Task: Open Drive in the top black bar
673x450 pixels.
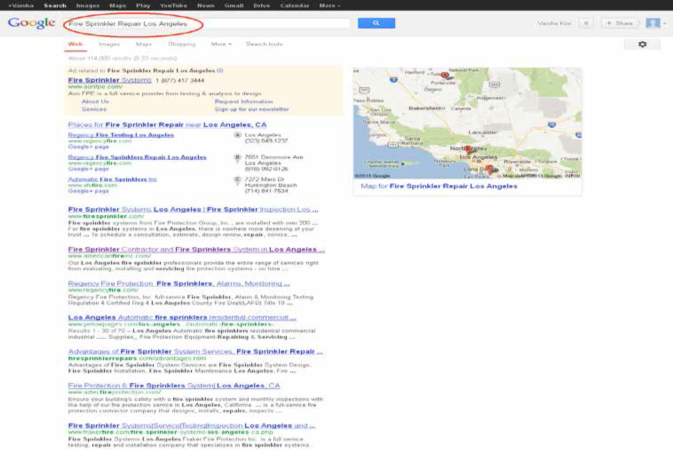Action: click(261, 6)
